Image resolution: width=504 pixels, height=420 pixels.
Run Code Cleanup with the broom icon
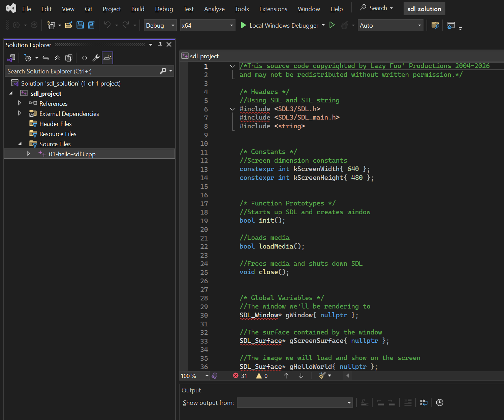[x=322, y=376]
